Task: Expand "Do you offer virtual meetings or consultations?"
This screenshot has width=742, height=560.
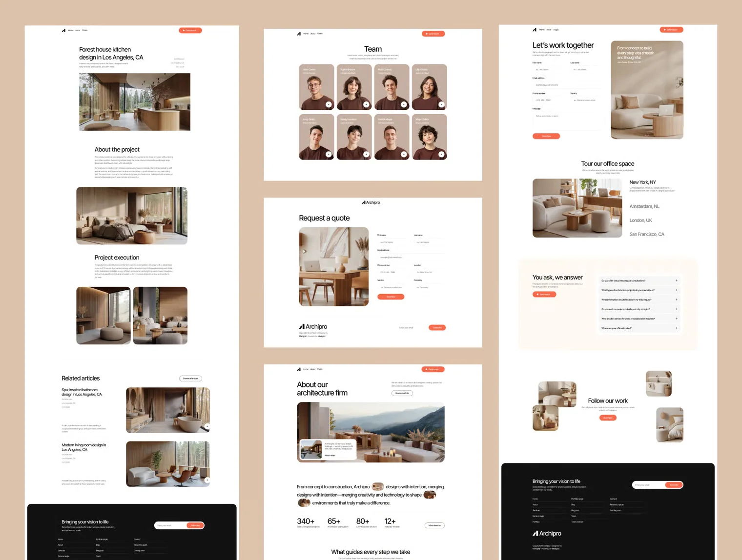Action: tap(639, 280)
